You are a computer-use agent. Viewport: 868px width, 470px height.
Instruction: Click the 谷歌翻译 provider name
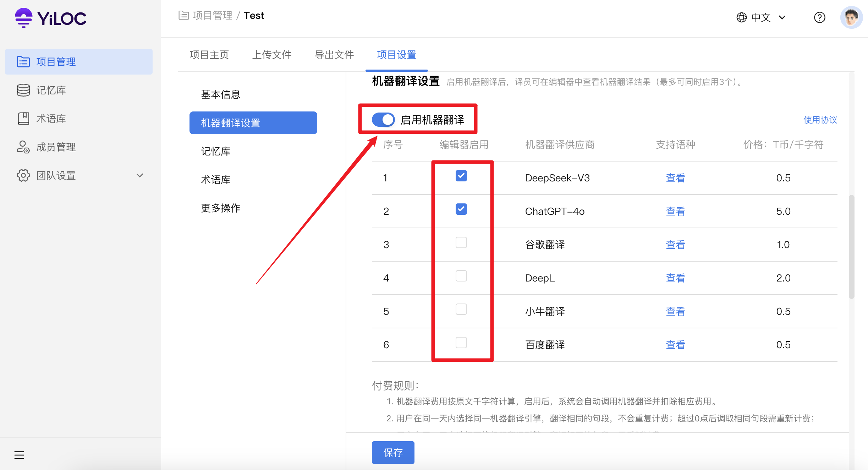(545, 245)
